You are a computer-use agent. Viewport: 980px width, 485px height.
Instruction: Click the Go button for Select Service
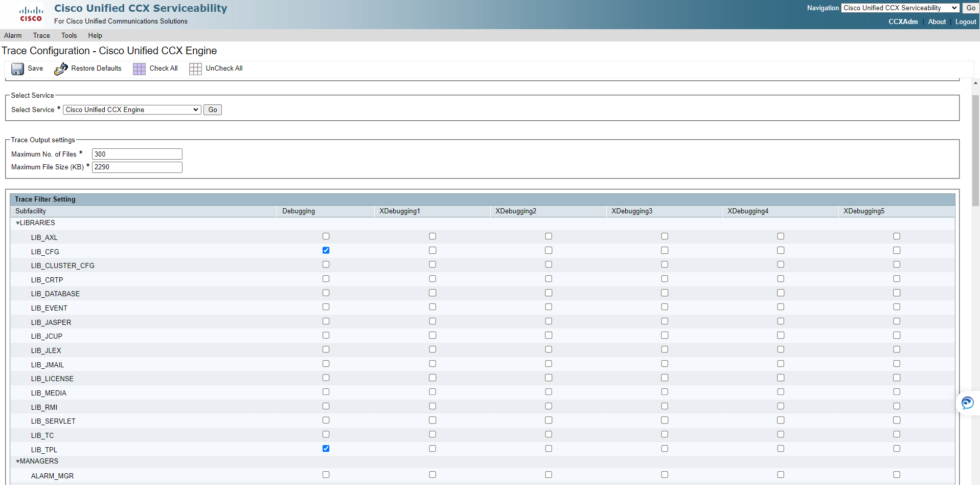212,109
